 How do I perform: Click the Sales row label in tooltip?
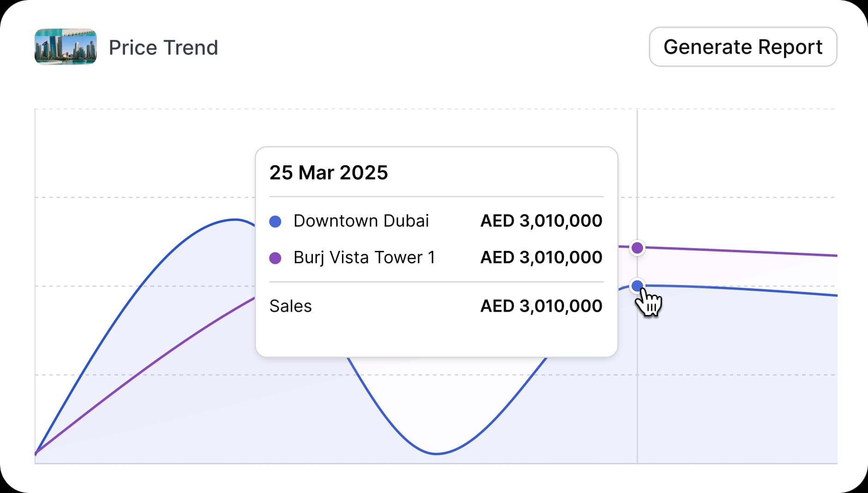point(291,306)
